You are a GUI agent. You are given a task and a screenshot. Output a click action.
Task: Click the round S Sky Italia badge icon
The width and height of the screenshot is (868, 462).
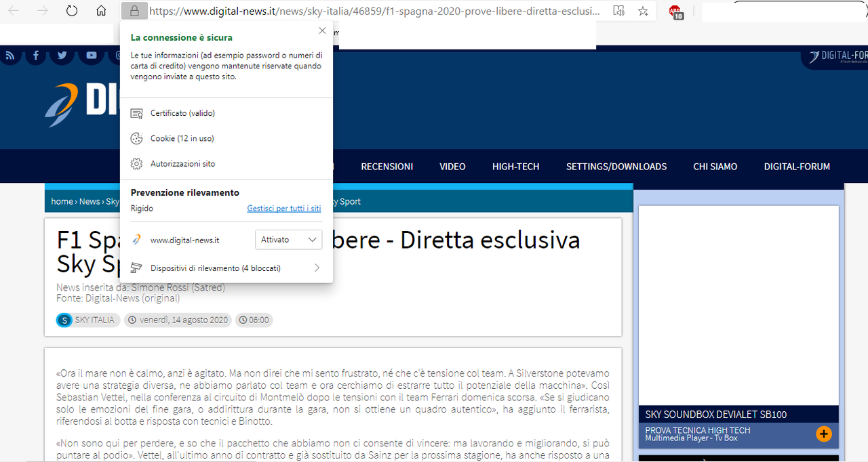tap(64, 320)
